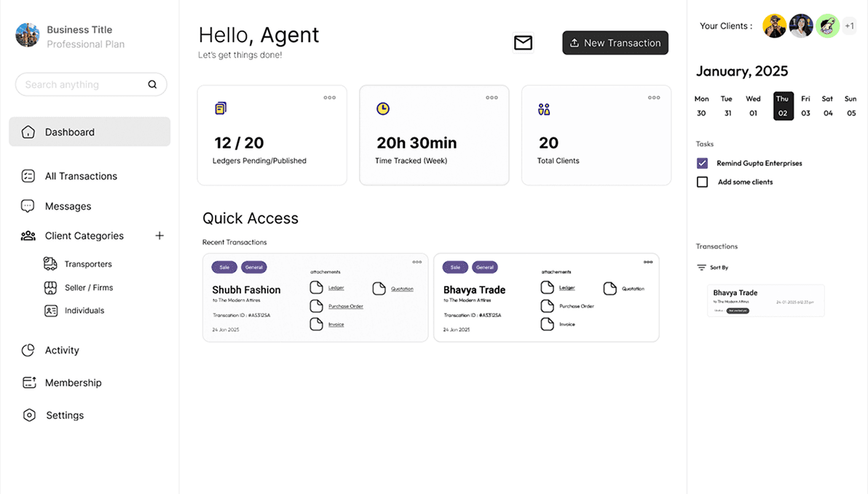Open the mail envelope icon near Hello Agent
The height and width of the screenshot is (494, 868).
click(x=523, y=43)
